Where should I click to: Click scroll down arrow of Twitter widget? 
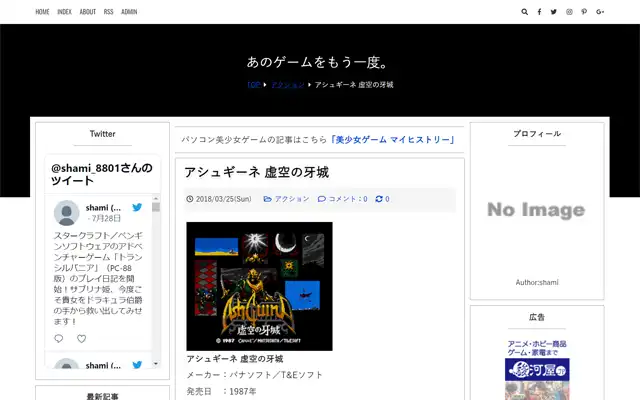pyautogui.click(x=156, y=363)
